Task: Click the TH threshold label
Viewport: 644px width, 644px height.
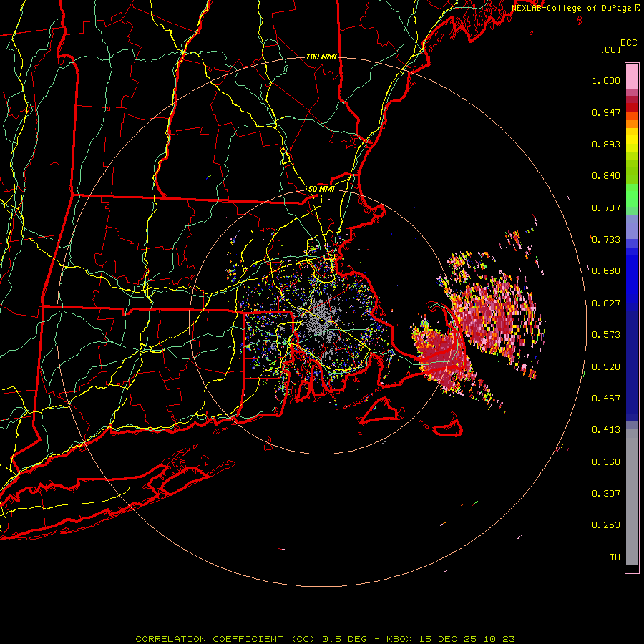Action: [615, 557]
